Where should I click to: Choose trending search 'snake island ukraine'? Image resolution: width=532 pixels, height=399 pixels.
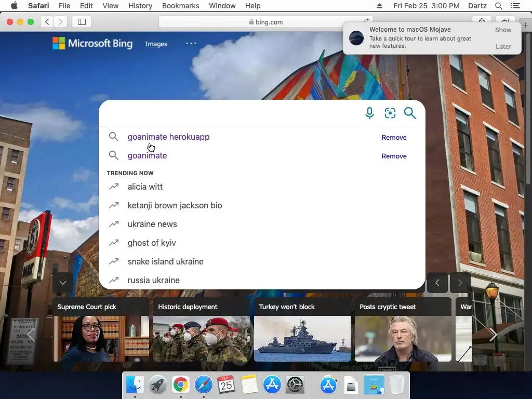(262, 261)
